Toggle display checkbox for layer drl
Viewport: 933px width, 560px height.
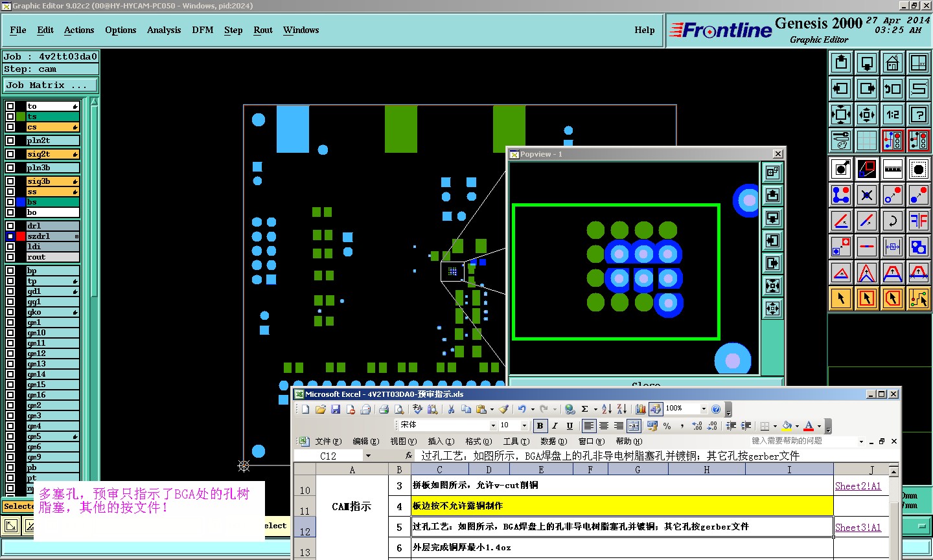[10, 226]
